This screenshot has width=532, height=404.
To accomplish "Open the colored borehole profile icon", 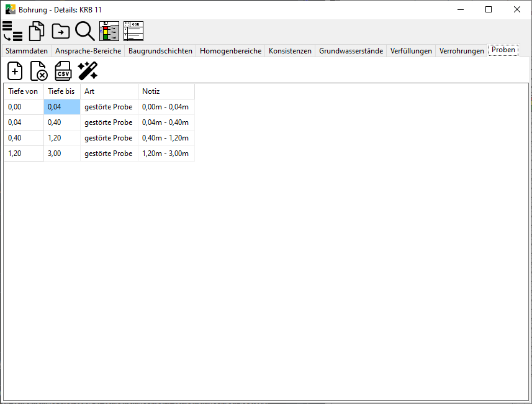I will (109, 30).
